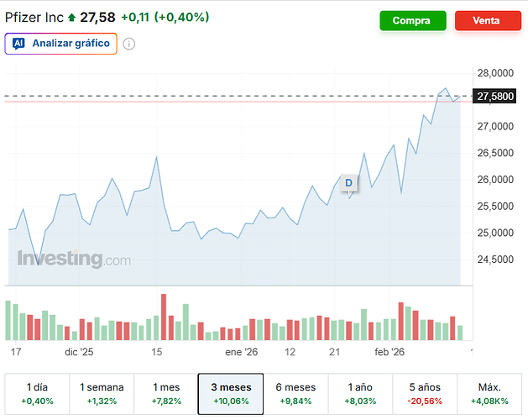528x420 pixels.
Task: Open Analizar gráfico AI analysis
Action: tap(60, 43)
